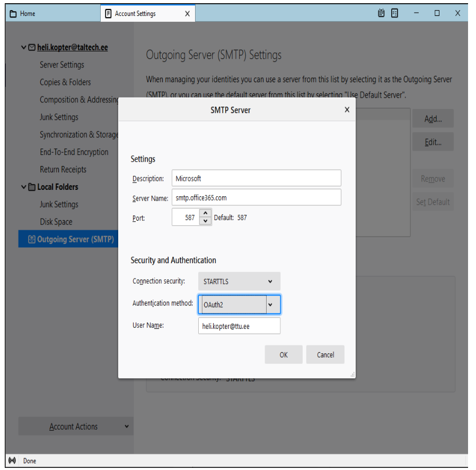Viewport: 476px width, 470px height.
Task: Click the Local Folders label
Action: point(58,187)
